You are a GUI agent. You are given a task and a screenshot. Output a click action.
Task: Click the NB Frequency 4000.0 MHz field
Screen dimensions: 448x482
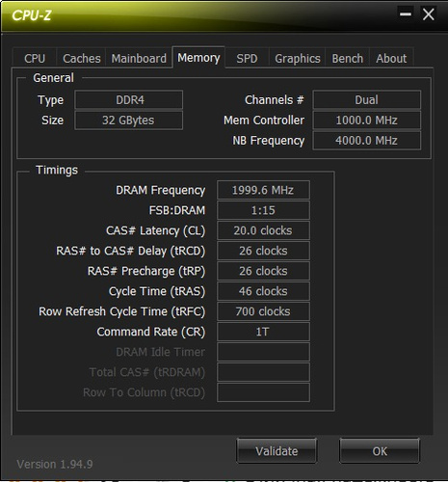tap(367, 141)
